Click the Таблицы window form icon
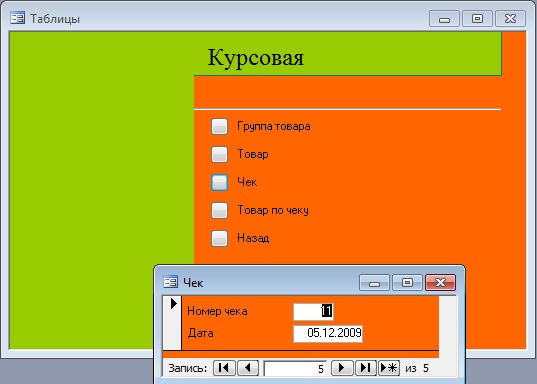The width and height of the screenshot is (537, 384). (17, 17)
